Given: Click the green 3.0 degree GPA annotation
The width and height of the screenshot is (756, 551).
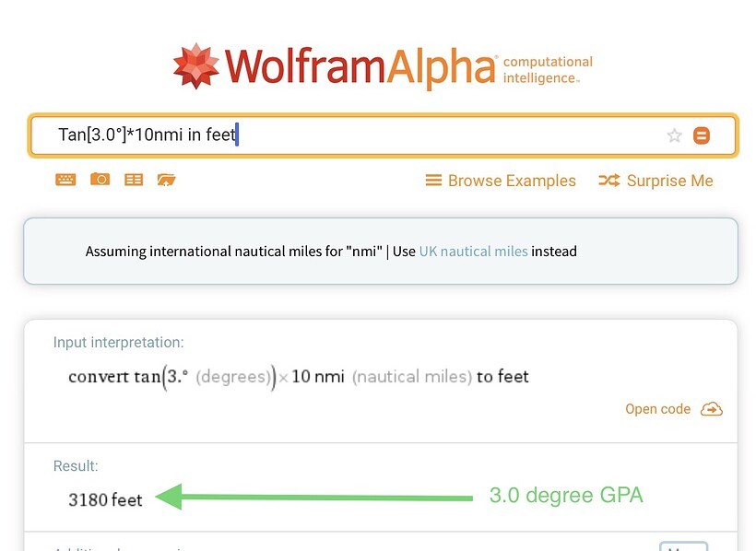Looking at the screenshot, I should tap(565, 496).
